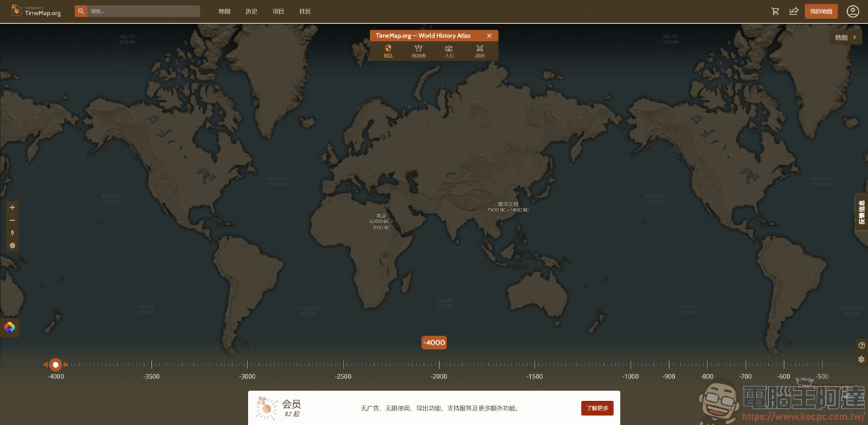This screenshot has width=868, height=425.
Task: Click the orange search magnifier icon
Action: click(81, 12)
